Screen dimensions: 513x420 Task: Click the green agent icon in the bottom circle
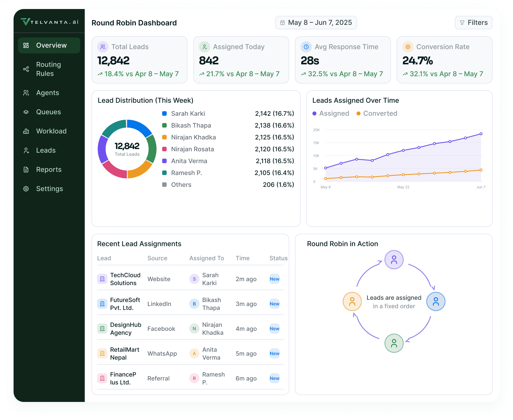point(394,343)
